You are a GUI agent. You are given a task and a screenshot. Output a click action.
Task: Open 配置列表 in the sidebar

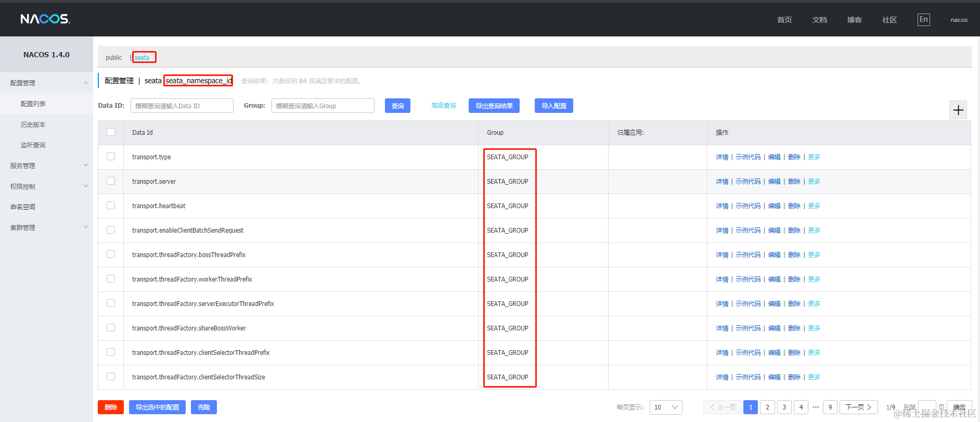(x=33, y=104)
